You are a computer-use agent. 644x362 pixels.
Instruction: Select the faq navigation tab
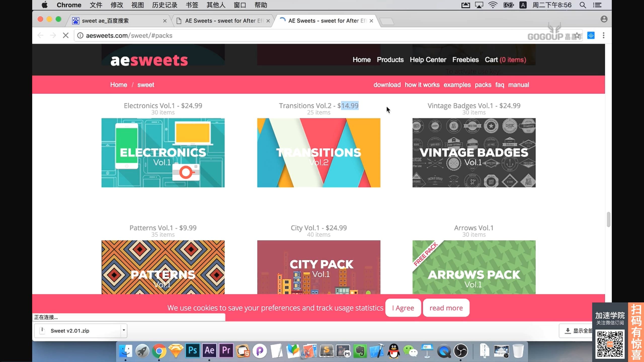point(500,84)
